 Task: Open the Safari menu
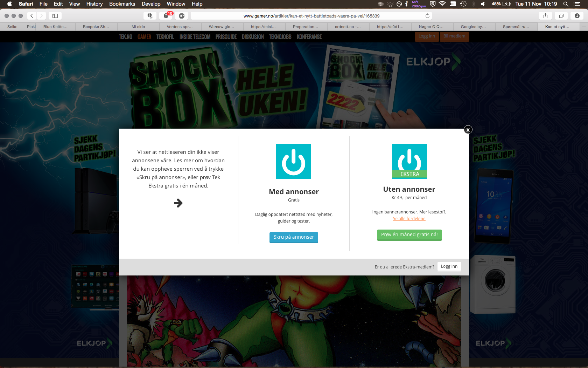[26, 4]
